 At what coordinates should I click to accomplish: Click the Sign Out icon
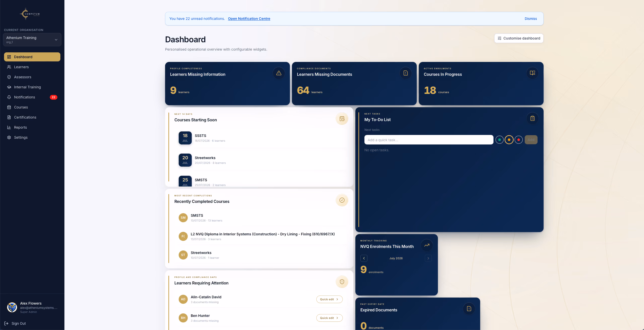coord(6,323)
